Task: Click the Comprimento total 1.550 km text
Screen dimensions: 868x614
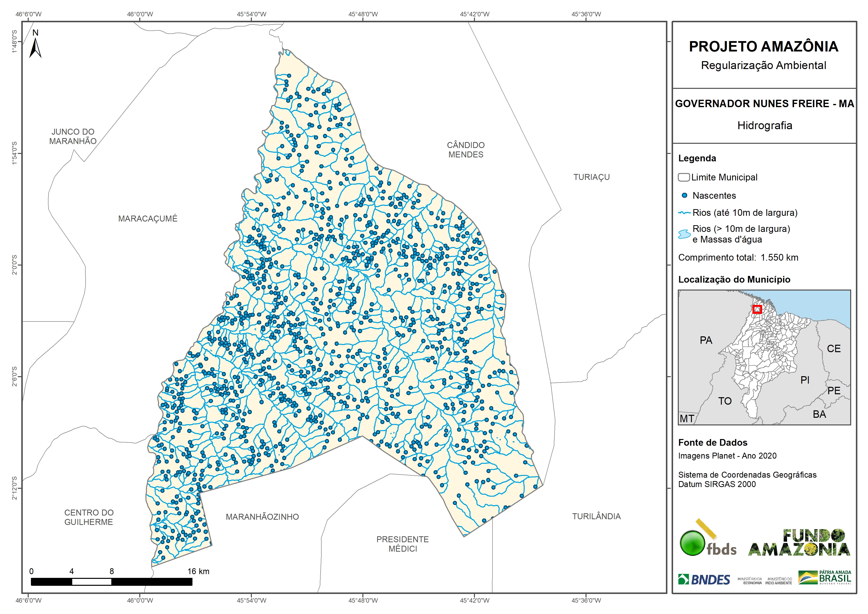Action: pos(738,258)
